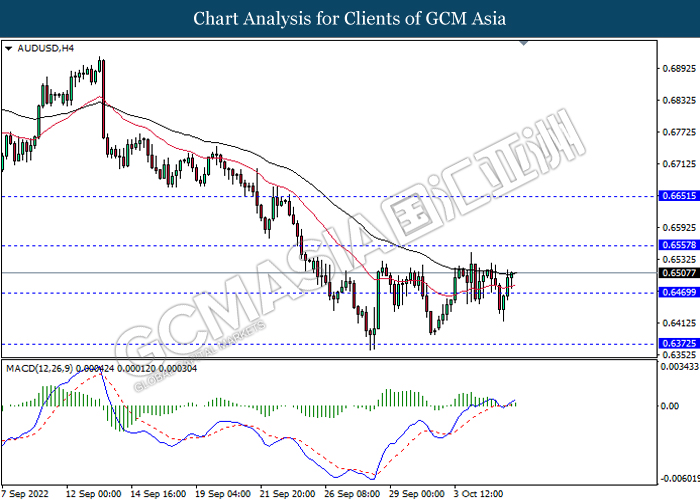Click the 12 Sep 00:00 time label
This screenshot has height=500, width=700.
[93, 494]
